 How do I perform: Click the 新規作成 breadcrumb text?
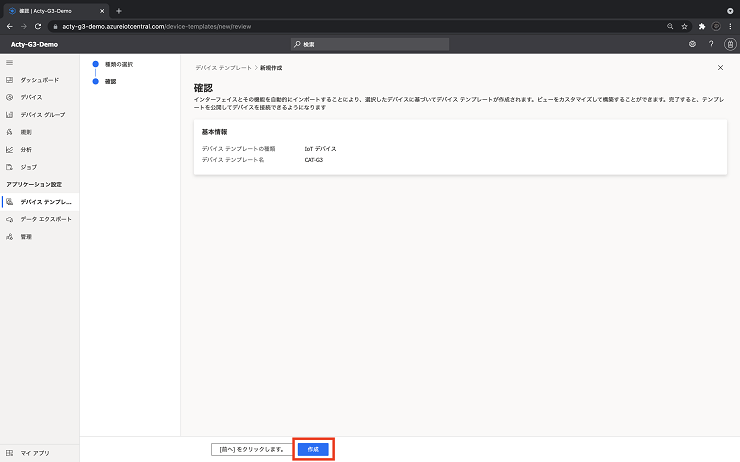pos(271,68)
